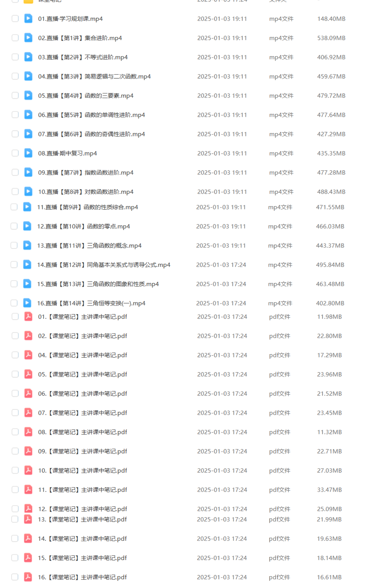Open file 03.直播【第2讲】不等式进阶.mp4
The width and height of the screenshot is (388, 588).
[83, 57]
